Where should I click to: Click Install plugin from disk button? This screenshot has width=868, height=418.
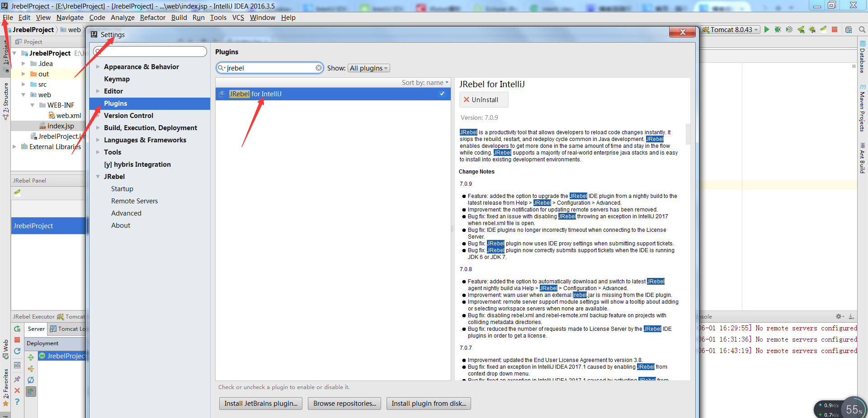(x=429, y=404)
